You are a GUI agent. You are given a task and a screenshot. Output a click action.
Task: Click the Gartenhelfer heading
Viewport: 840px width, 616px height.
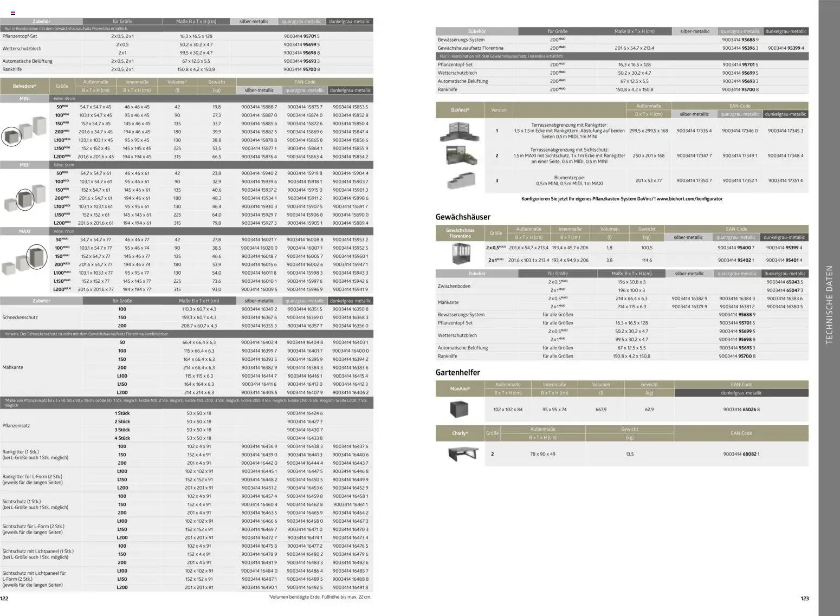pyautogui.click(x=458, y=372)
